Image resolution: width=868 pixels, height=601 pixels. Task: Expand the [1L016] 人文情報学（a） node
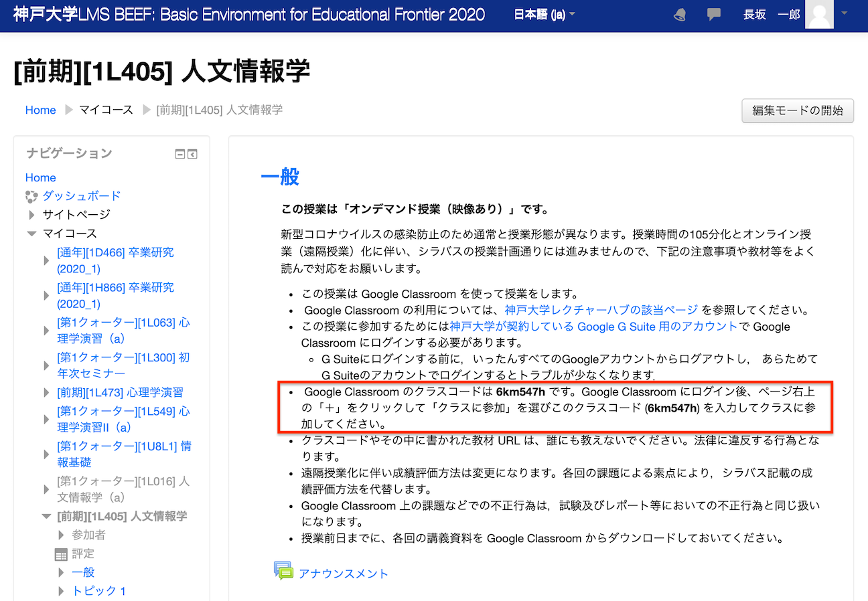pyautogui.click(x=46, y=489)
